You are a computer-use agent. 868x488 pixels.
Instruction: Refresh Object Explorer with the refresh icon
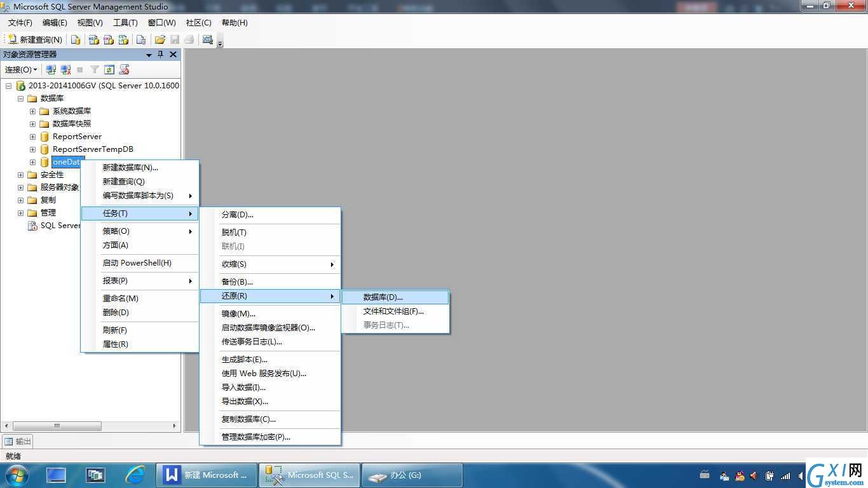click(x=109, y=69)
